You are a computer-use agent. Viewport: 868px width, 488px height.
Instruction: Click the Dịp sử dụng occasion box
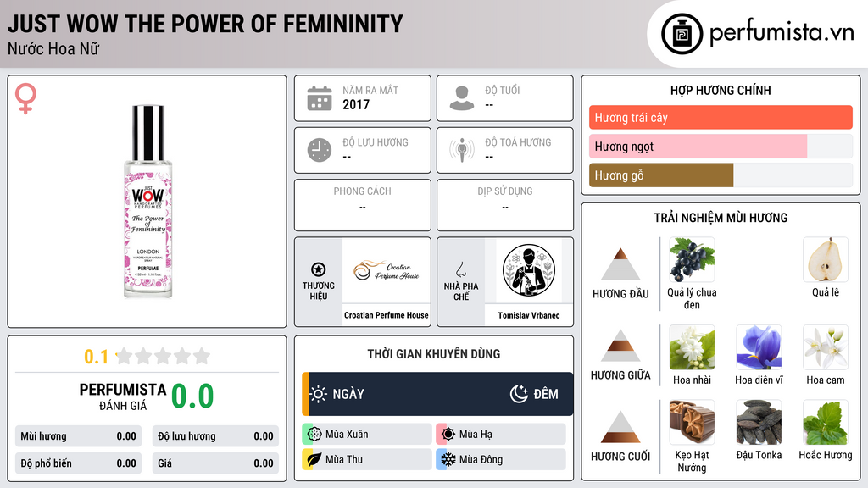505,205
